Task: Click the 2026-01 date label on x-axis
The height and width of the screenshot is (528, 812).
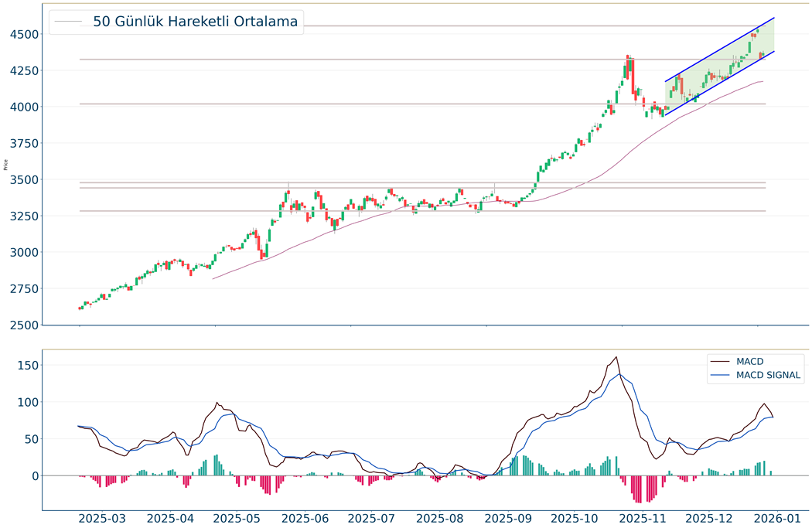Action: coord(776,517)
